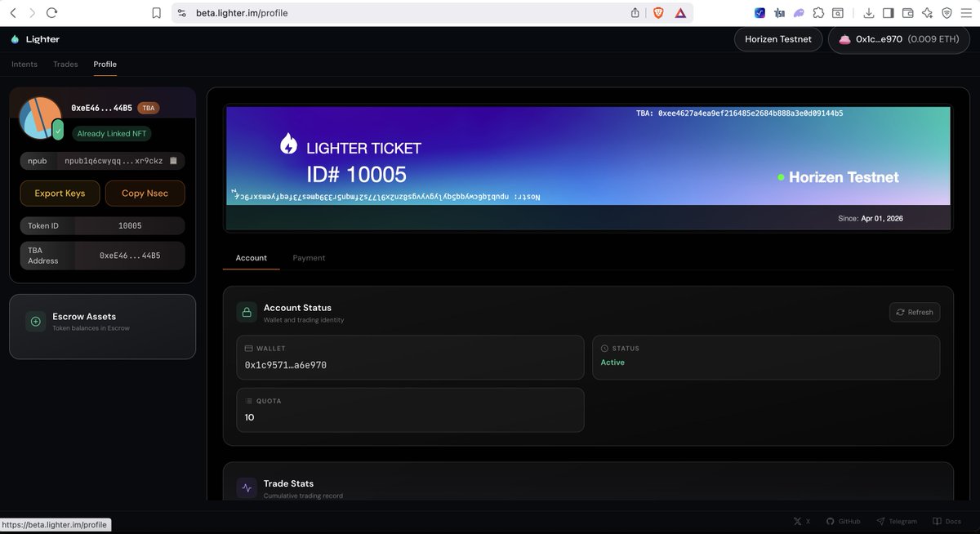The image size is (980, 534).
Task: Open the Account tab
Action: click(x=252, y=257)
